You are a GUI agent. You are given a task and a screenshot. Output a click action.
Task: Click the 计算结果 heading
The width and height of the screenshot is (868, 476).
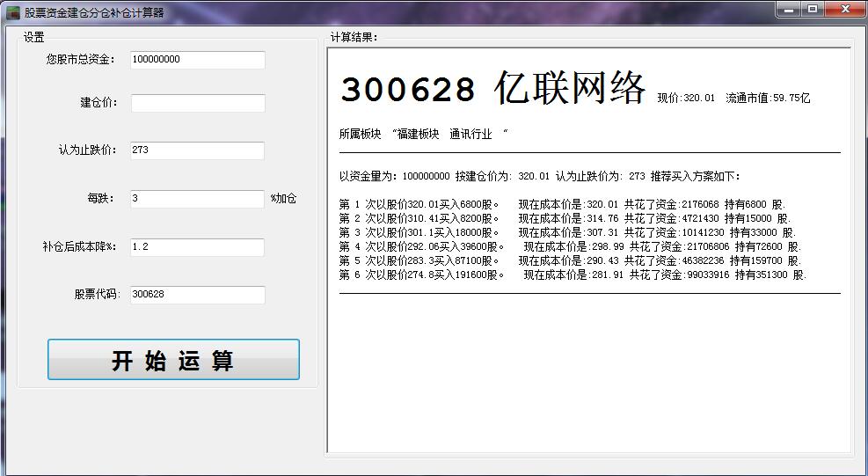pyautogui.click(x=354, y=38)
